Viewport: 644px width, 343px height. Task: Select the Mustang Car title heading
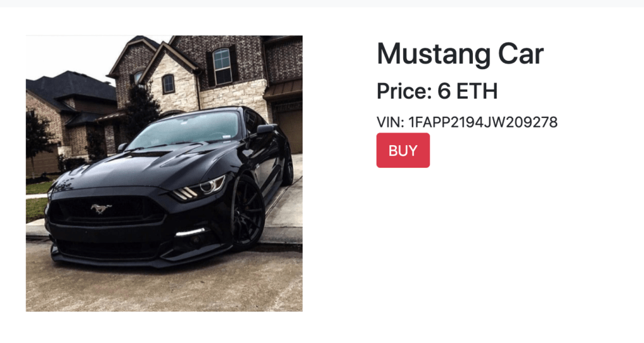(460, 54)
